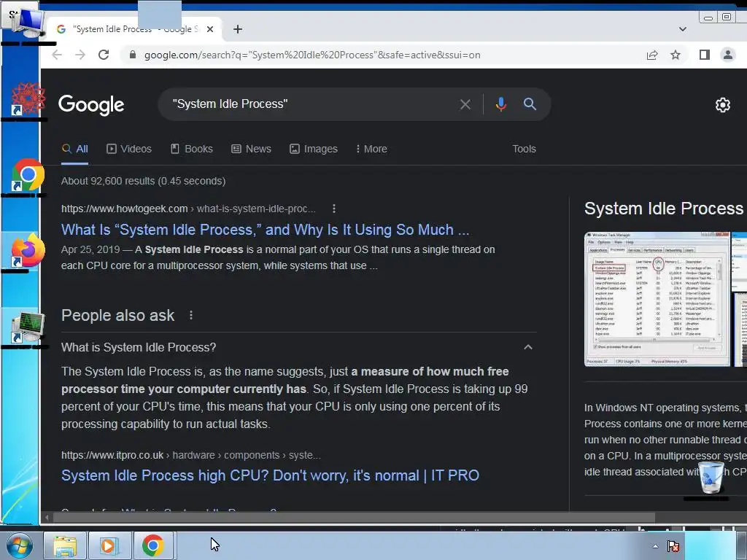Select the Computer desktop icon
747x560 pixels.
coord(28,24)
